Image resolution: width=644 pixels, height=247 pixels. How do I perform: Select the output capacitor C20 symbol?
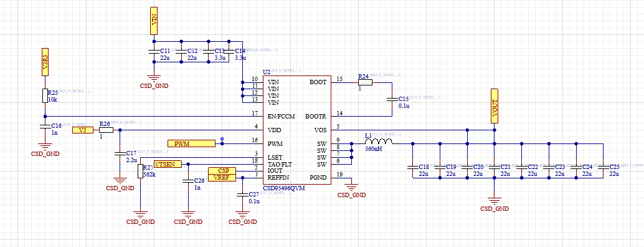coord(467,167)
